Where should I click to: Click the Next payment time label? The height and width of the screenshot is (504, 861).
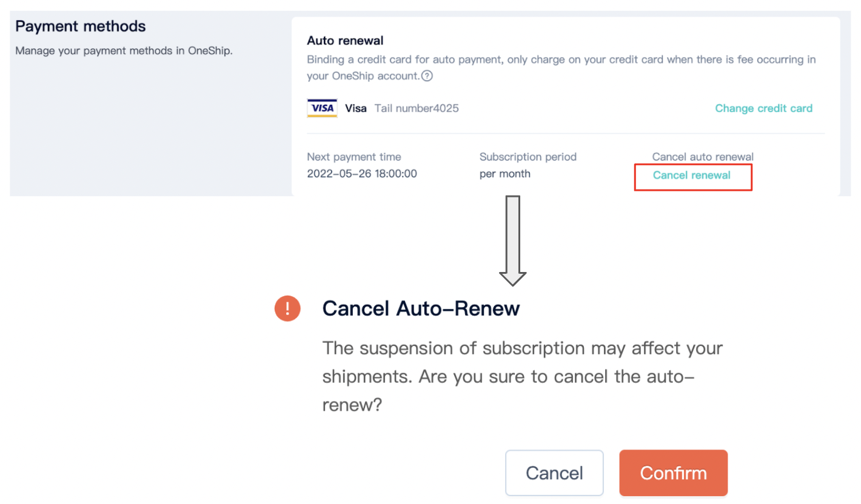(354, 157)
